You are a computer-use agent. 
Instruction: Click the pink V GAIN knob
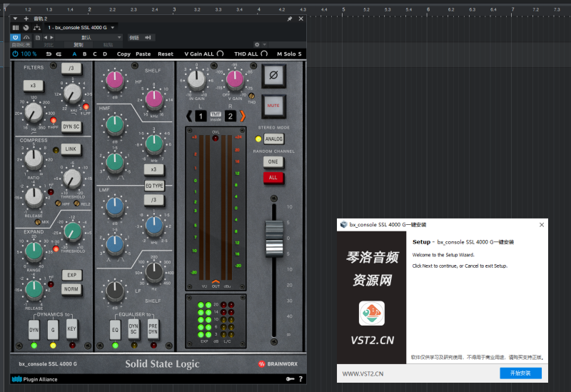pos(235,80)
